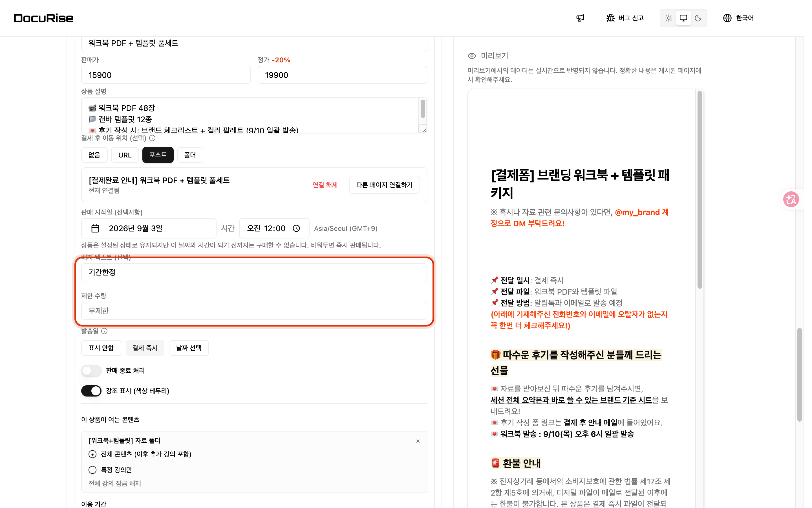
Task: Open the announcements megaphone icon
Action: [580, 18]
